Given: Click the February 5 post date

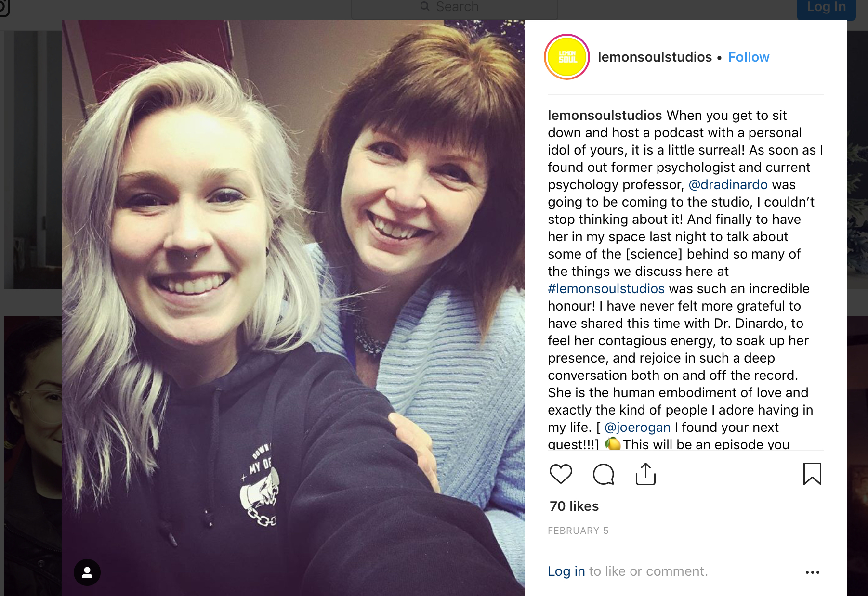Looking at the screenshot, I should click(x=578, y=531).
